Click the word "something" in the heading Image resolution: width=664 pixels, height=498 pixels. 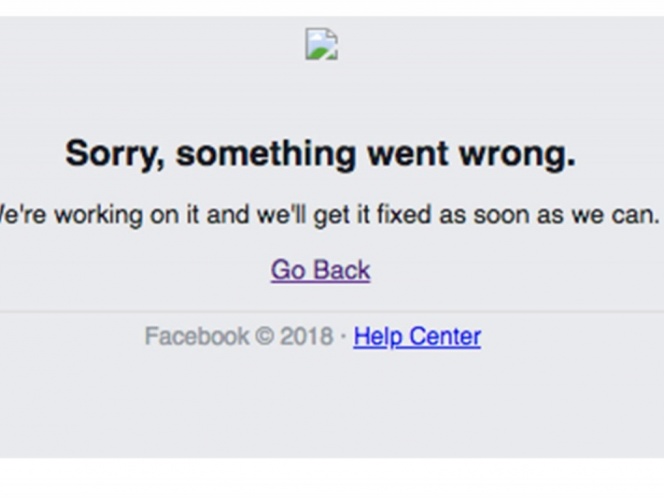pos(266,154)
